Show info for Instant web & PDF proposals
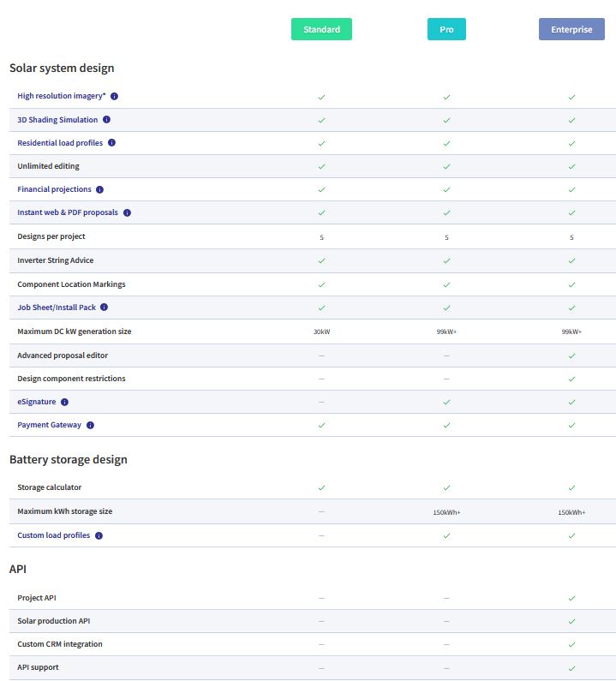 [127, 212]
